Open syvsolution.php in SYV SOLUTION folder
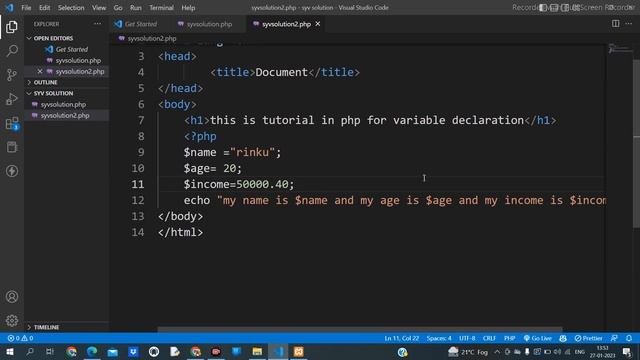Viewport: 640px width, 360px height. (x=63, y=104)
